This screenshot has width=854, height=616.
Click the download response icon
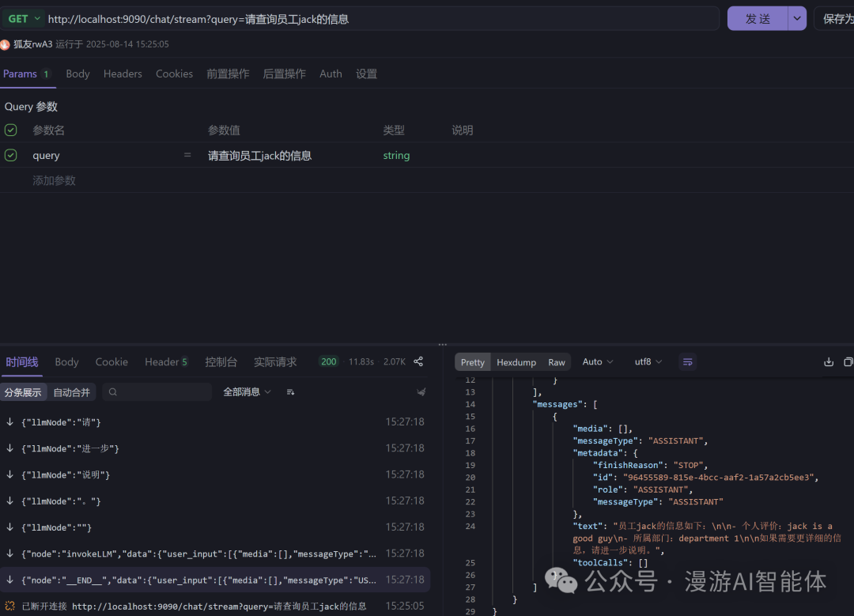click(x=828, y=361)
